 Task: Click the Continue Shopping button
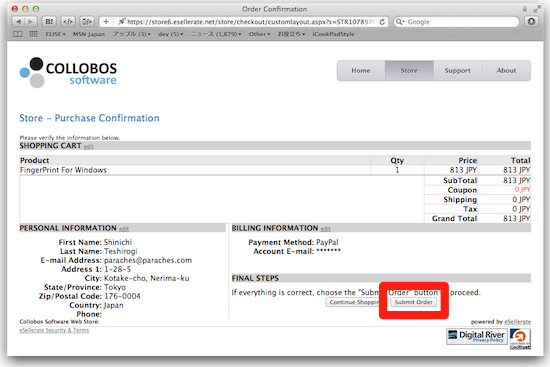(x=353, y=302)
